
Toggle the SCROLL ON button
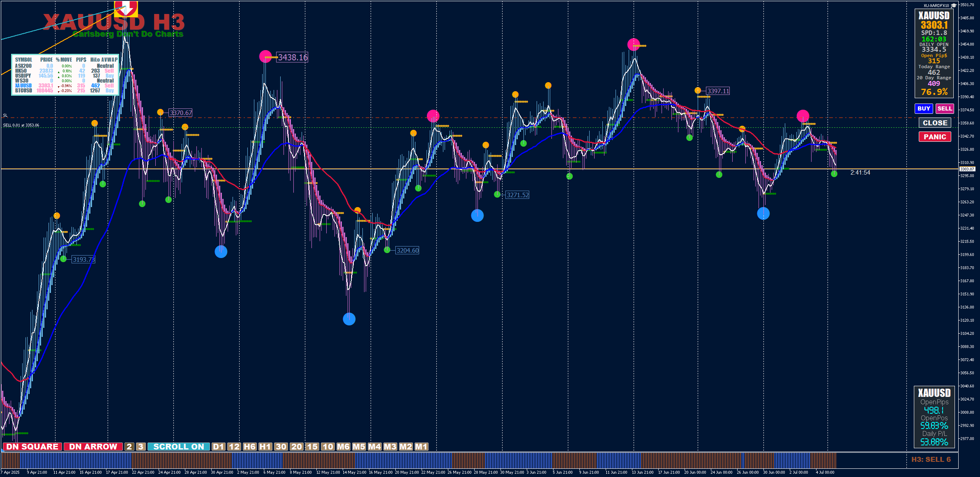[178, 447]
